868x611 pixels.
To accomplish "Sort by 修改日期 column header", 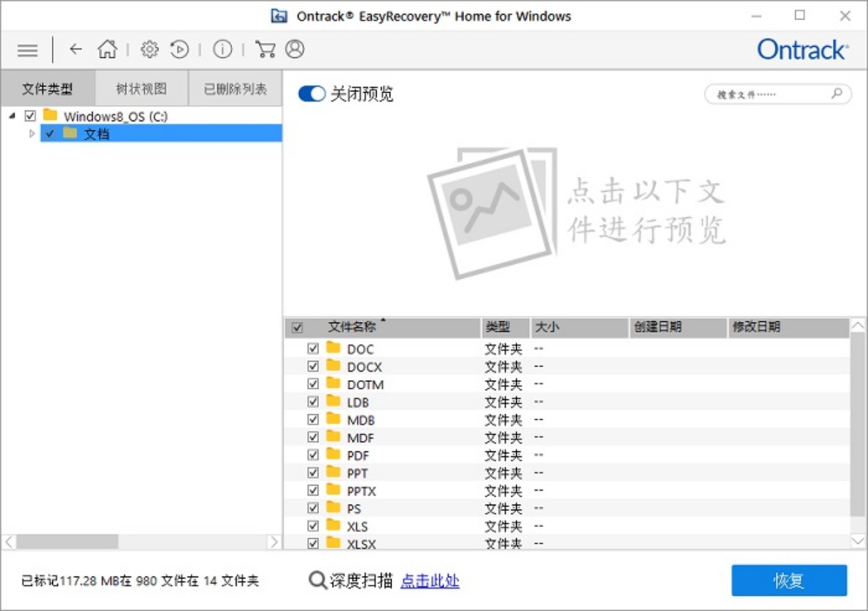I will click(788, 328).
